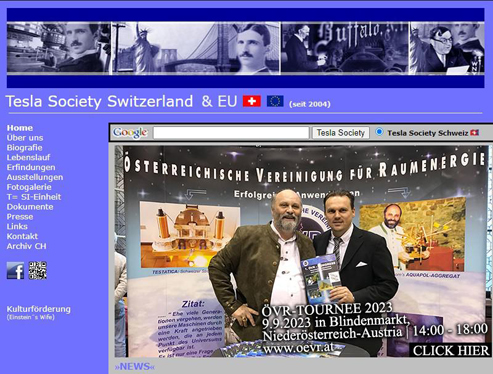Image resolution: width=493 pixels, height=374 pixels.
Task: Select the Tesla Society Schweiz radio button
Action: [379, 132]
